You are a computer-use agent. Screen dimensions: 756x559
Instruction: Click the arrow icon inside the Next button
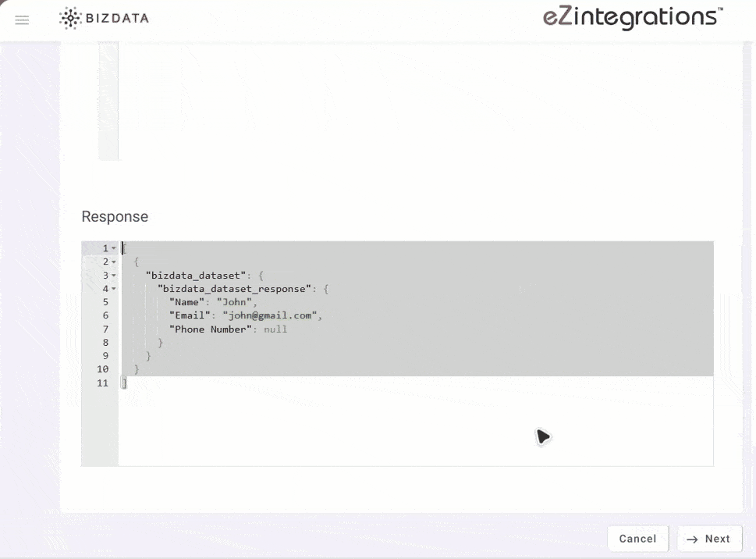click(x=693, y=539)
